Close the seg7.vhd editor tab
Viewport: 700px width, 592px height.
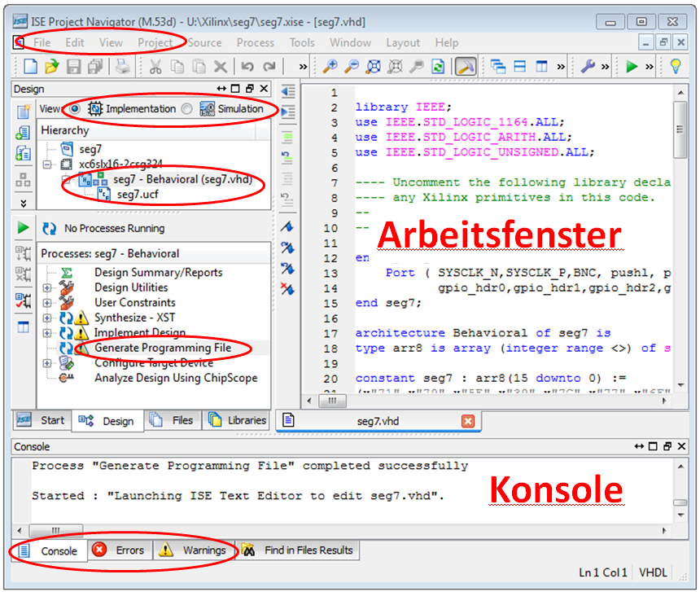click(468, 421)
